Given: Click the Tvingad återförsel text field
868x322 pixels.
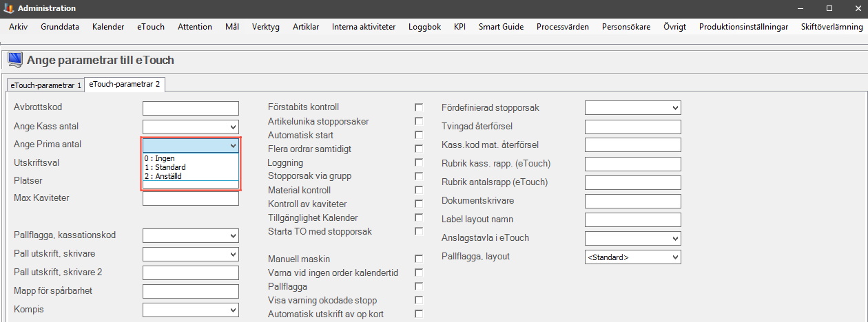Looking at the screenshot, I should tap(633, 127).
